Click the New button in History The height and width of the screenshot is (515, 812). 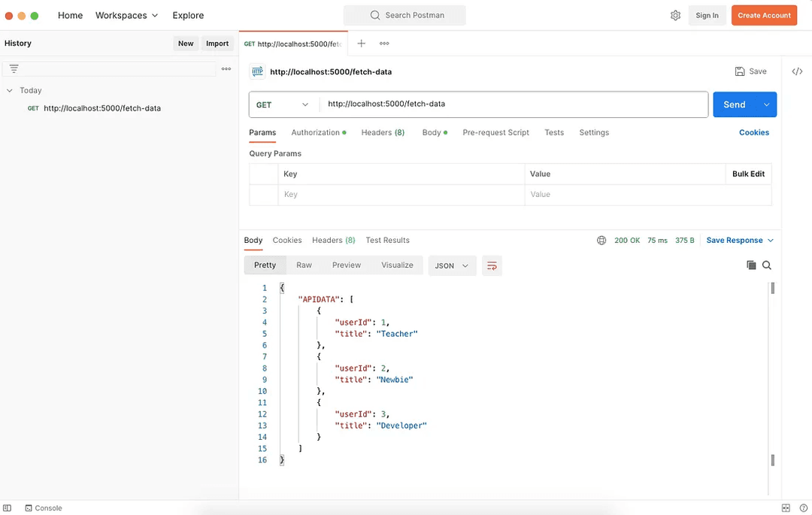click(x=186, y=44)
